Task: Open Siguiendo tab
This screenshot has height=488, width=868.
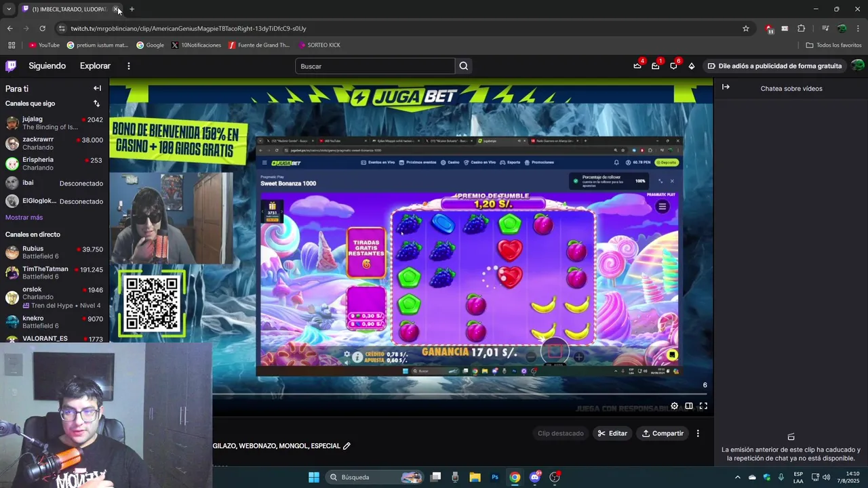Action: tap(47, 66)
